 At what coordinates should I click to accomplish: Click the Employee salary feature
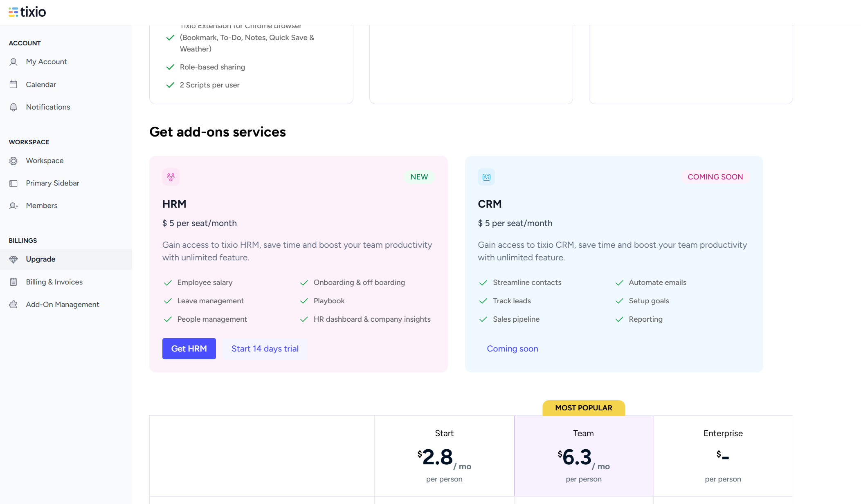205,282
